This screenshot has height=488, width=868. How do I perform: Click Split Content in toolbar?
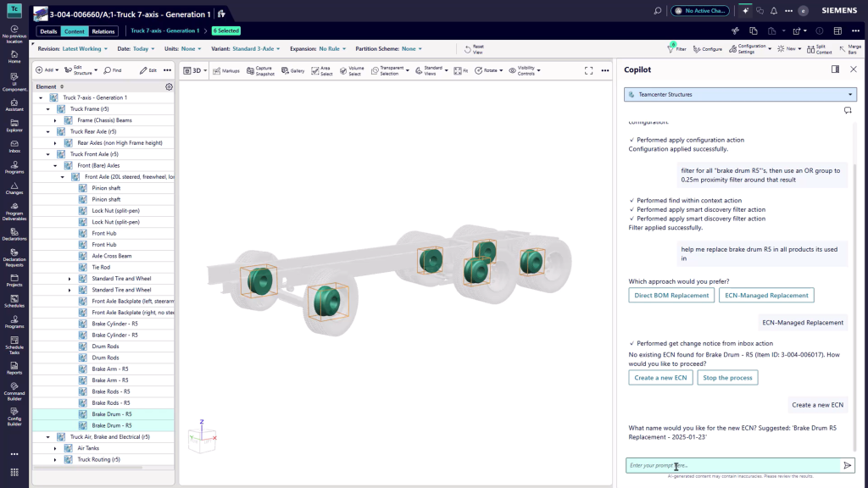click(820, 49)
